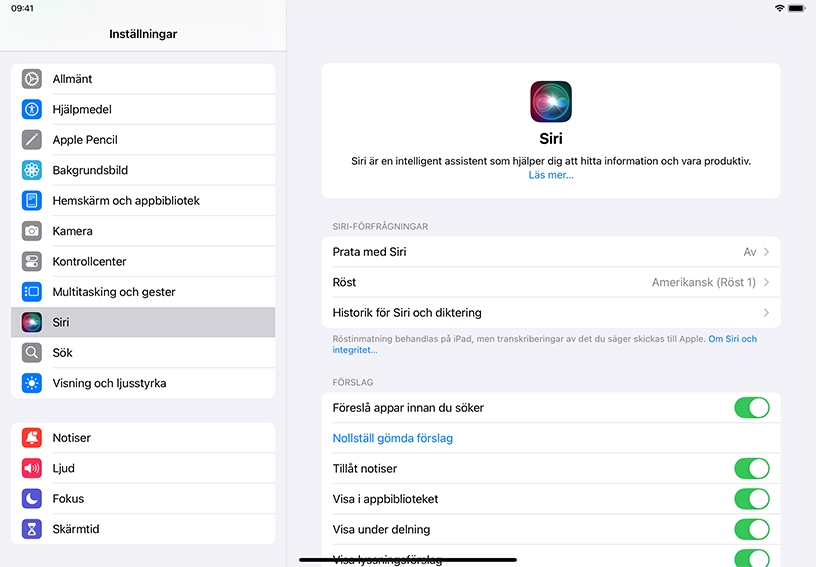Toggle off Tillåt notiser switch
This screenshot has width=816, height=567.
pos(752,469)
